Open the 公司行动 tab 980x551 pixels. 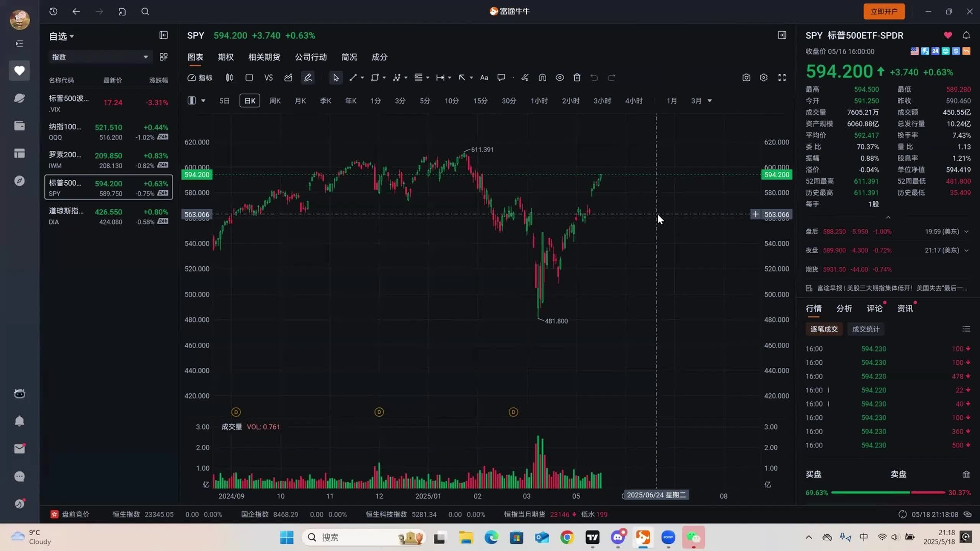[x=310, y=57]
